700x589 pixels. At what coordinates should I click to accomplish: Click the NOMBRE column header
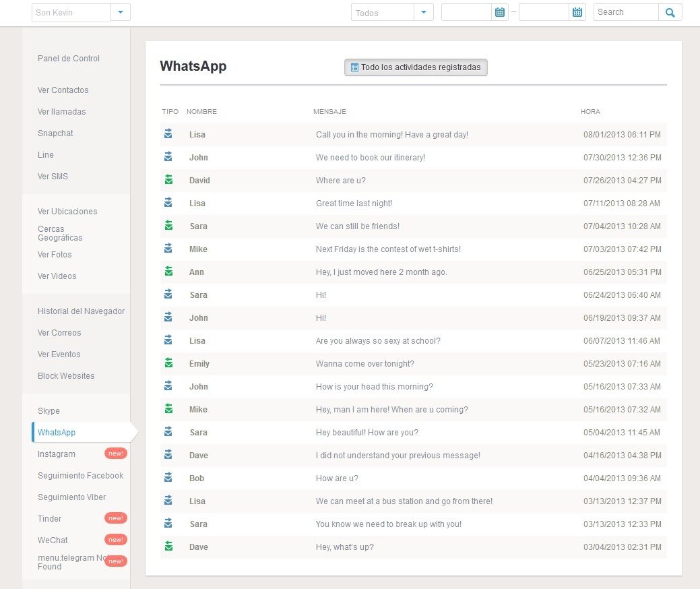[x=202, y=112]
